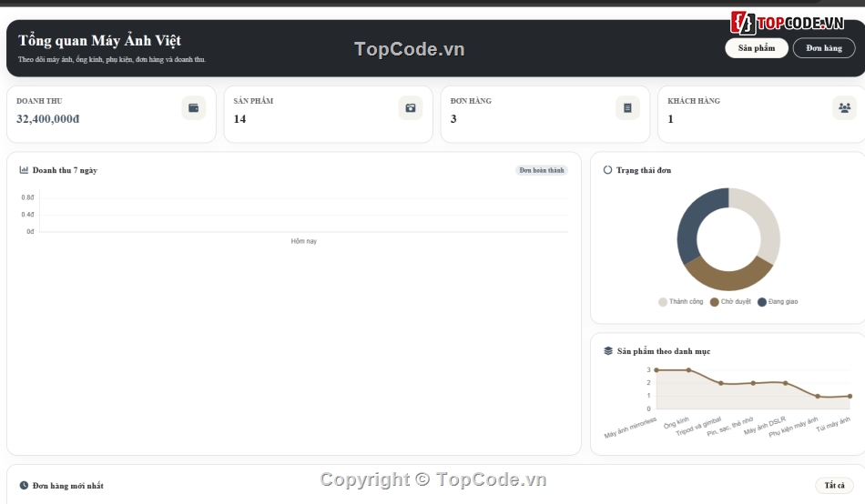Image resolution: width=865 pixels, height=504 pixels.
Task: Toggle the Thành công legend item
Action: 681,302
